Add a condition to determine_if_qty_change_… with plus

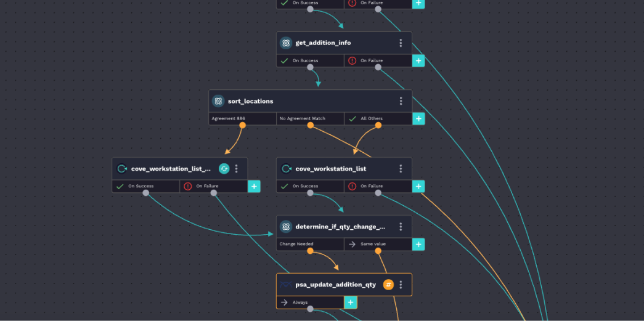pos(418,244)
